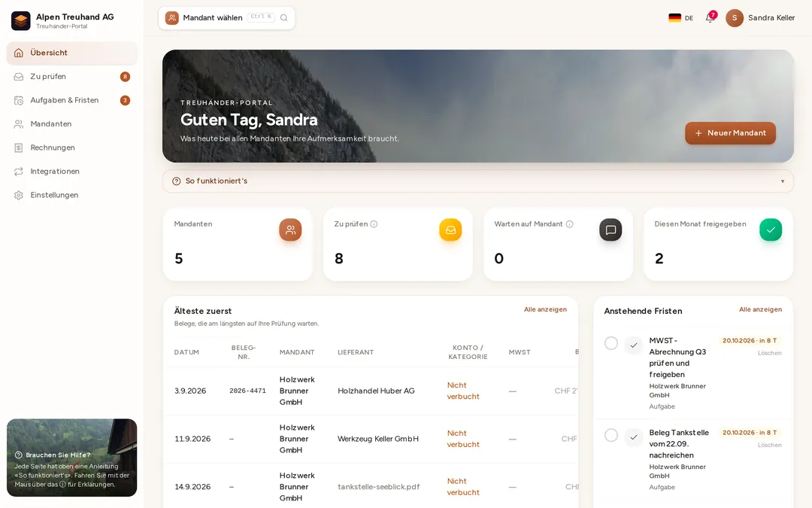Viewport: 812px width, 508px height.
Task: Click tankstelle-seeblick.pdf entry
Action: pyautogui.click(x=378, y=487)
